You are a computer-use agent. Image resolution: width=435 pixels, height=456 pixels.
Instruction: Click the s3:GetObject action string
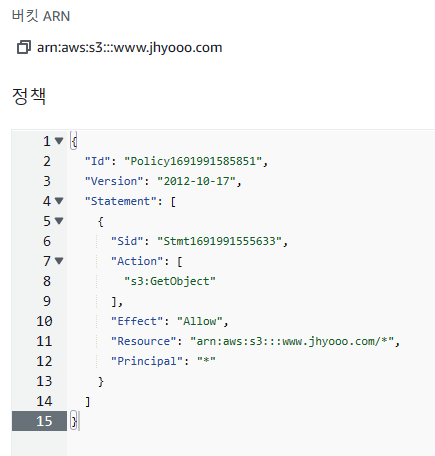pos(170,281)
